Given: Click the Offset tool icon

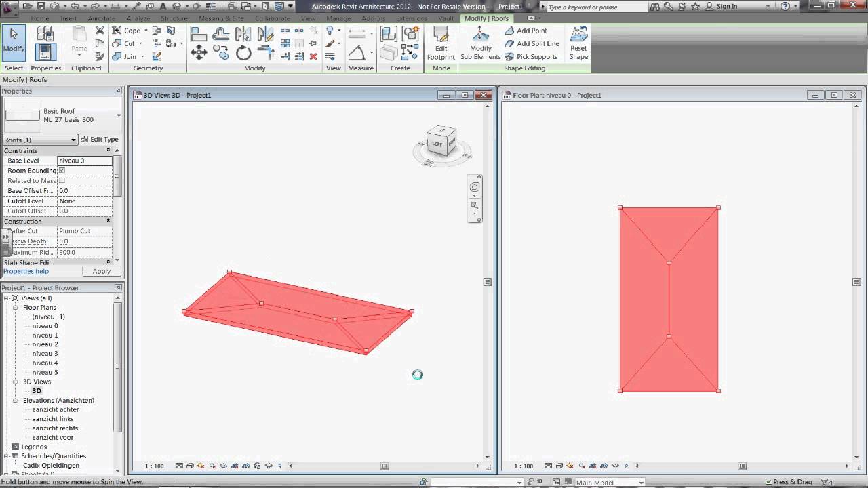Looking at the screenshot, I should tap(220, 34).
